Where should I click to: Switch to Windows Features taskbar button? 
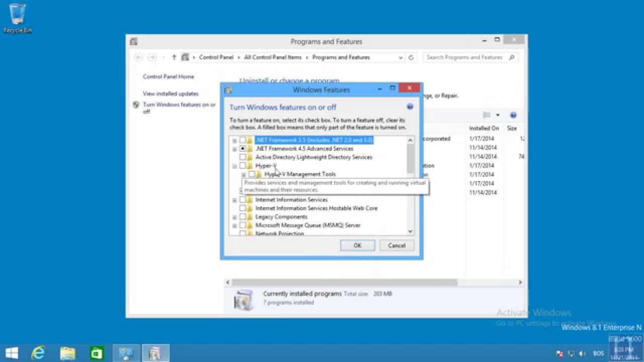click(155, 353)
